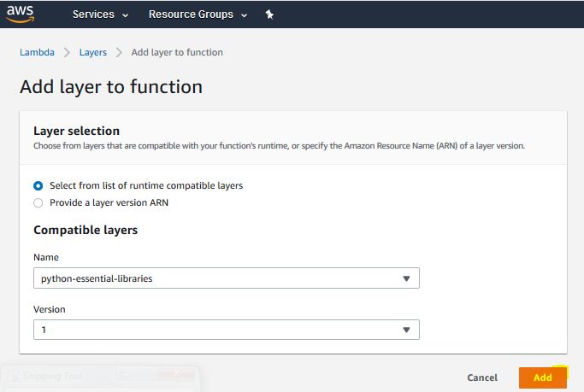The height and width of the screenshot is (392, 584).
Task: Select 'Provide a layer version ARN' option
Action: pyautogui.click(x=38, y=202)
